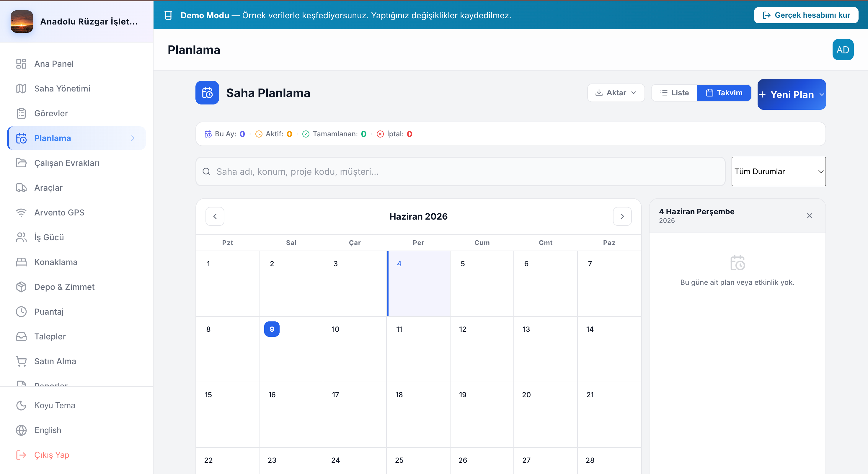Switch language to English

pos(77,430)
